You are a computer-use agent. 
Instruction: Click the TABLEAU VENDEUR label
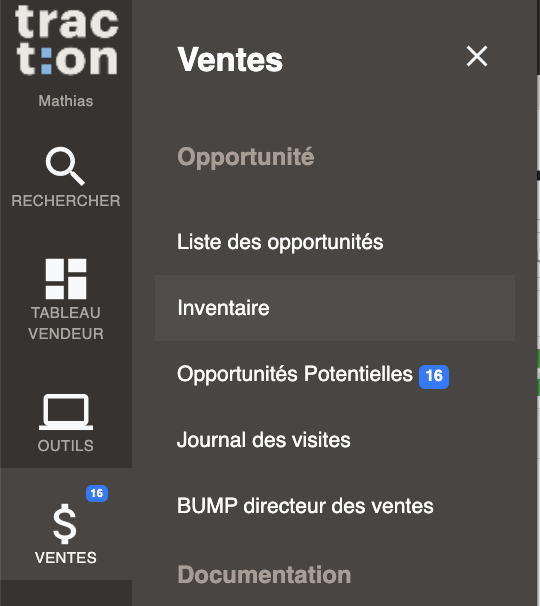pyautogui.click(x=66, y=323)
